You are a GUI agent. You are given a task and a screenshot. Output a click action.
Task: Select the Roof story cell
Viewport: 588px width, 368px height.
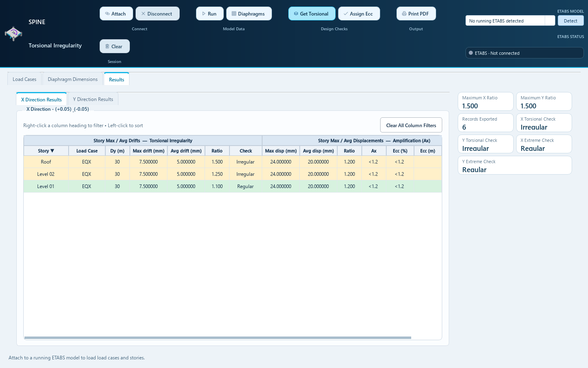coord(46,162)
